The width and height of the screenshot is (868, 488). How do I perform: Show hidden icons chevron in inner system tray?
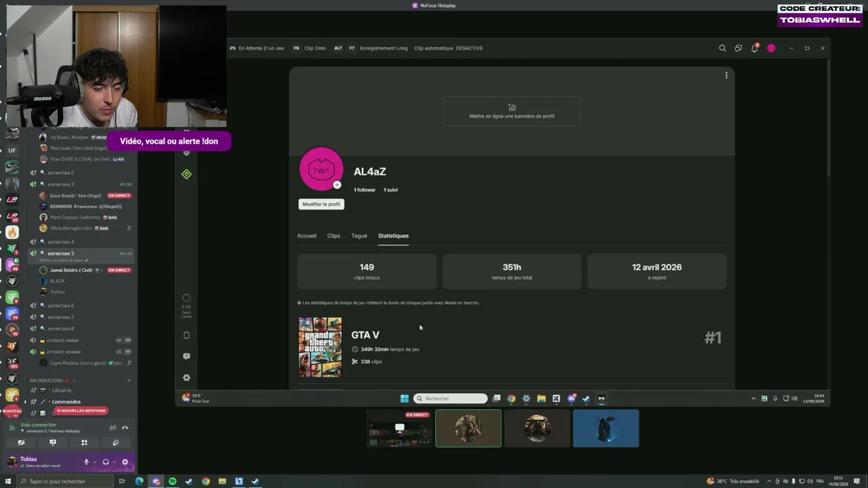coord(753,399)
